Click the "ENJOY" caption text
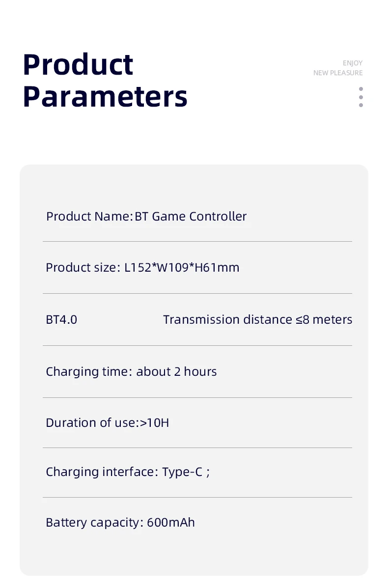The image size is (388, 588). [x=352, y=63]
